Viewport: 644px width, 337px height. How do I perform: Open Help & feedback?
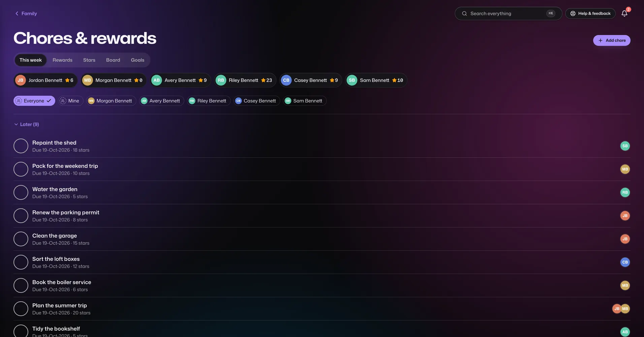click(x=590, y=13)
